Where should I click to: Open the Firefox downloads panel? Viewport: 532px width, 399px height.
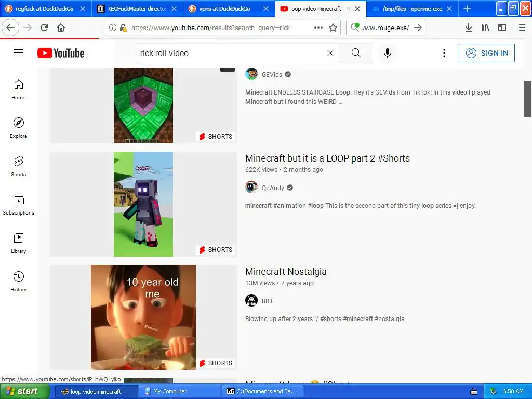469,28
